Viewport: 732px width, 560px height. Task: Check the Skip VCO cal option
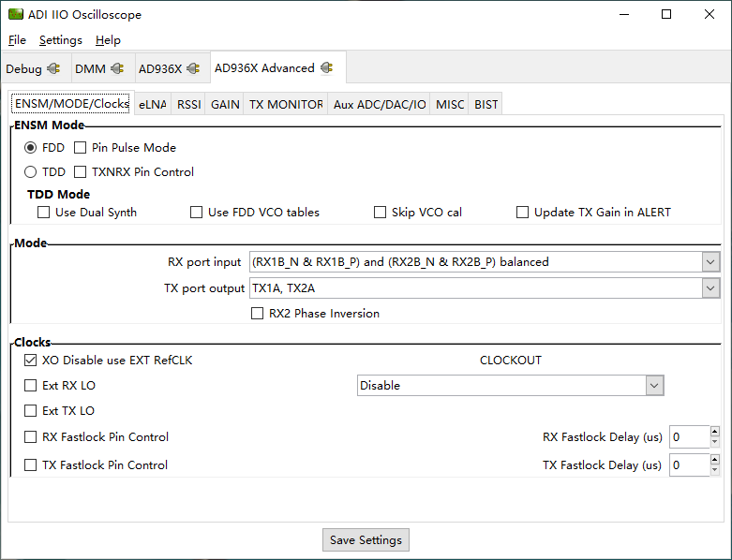pos(380,213)
